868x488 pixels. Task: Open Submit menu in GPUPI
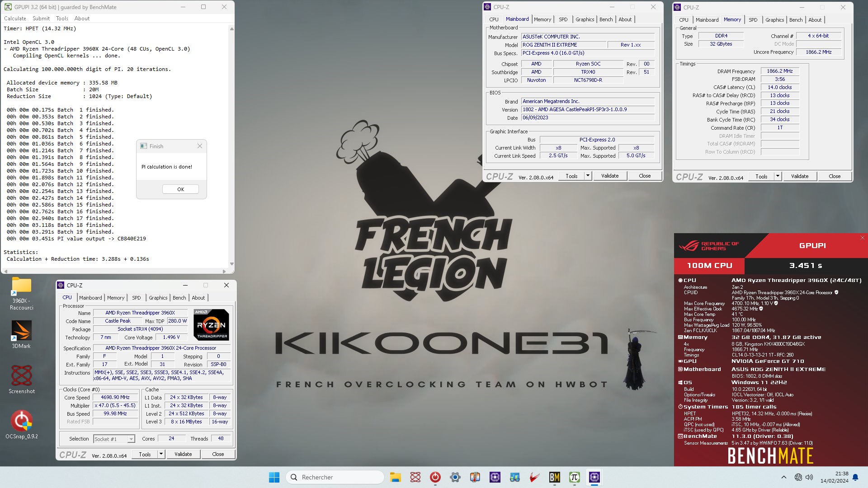[41, 19]
